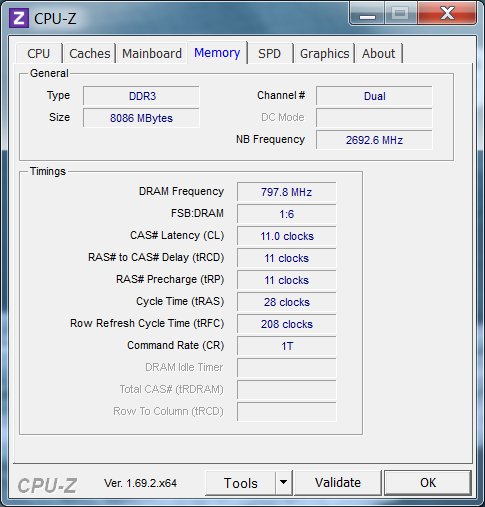Click the empty DC Mode field
Image resolution: width=485 pixels, height=507 pixels.
tap(374, 118)
